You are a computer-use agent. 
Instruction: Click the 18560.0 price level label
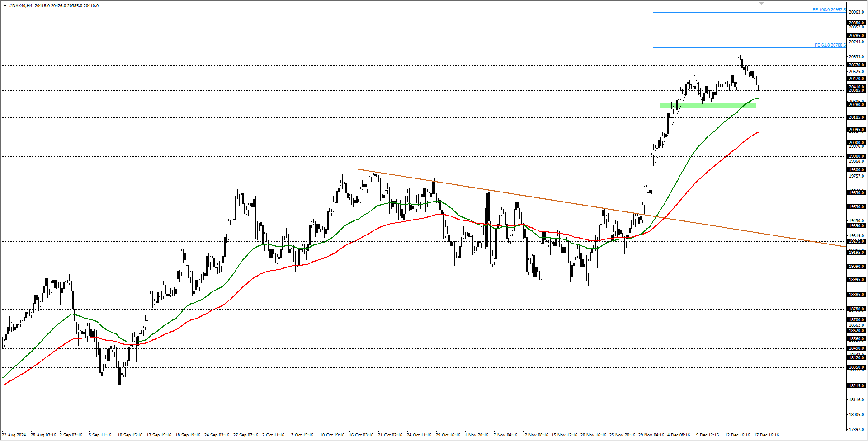point(856,339)
